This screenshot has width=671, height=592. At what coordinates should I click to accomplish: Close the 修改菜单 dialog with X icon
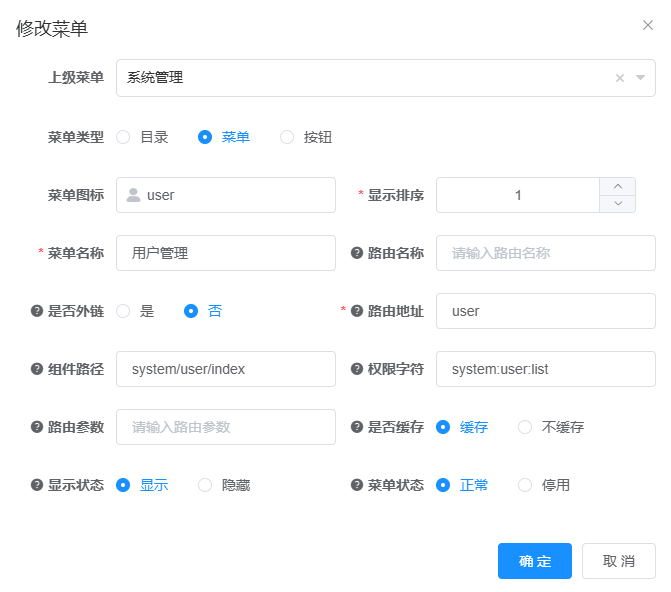[x=647, y=25]
